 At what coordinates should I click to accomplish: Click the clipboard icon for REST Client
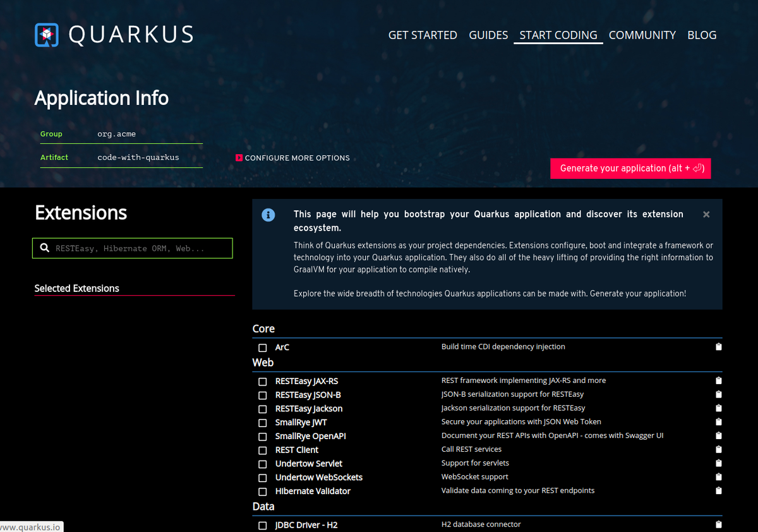[718, 449]
